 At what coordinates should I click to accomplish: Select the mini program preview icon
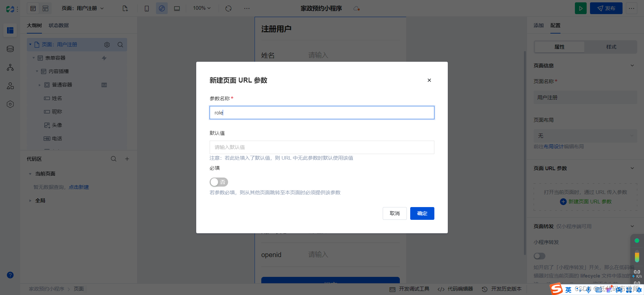[x=162, y=8]
